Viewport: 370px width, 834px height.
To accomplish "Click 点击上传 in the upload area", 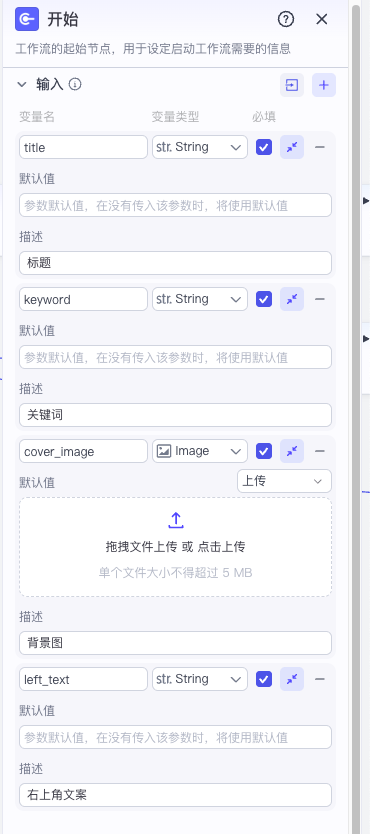I will point(221,547).
